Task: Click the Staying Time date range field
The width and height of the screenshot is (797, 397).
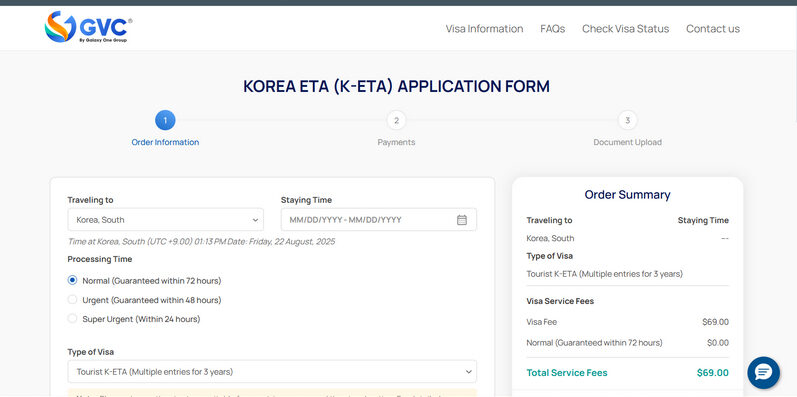Action: 379,220
